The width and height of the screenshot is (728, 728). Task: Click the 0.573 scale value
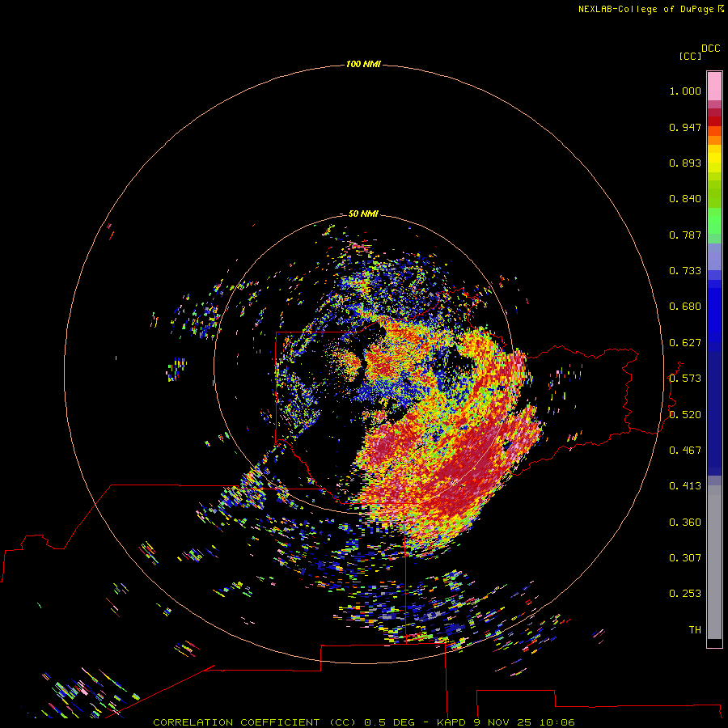(685, 379)
